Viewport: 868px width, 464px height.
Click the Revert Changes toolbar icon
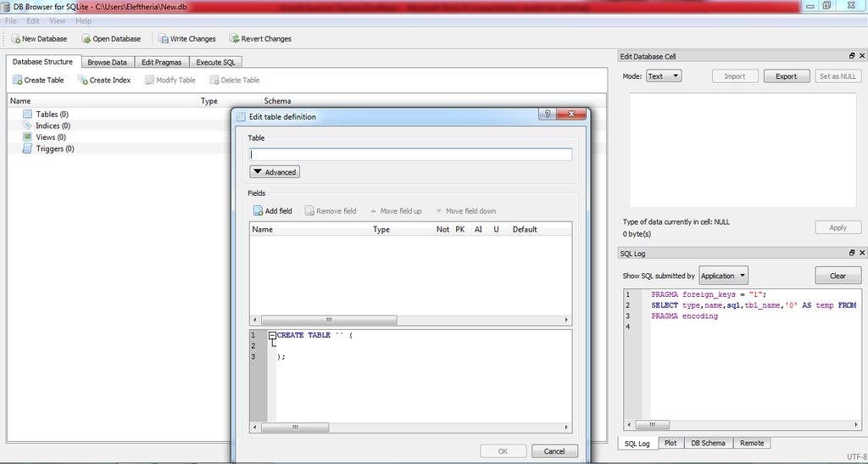point(234,39)
